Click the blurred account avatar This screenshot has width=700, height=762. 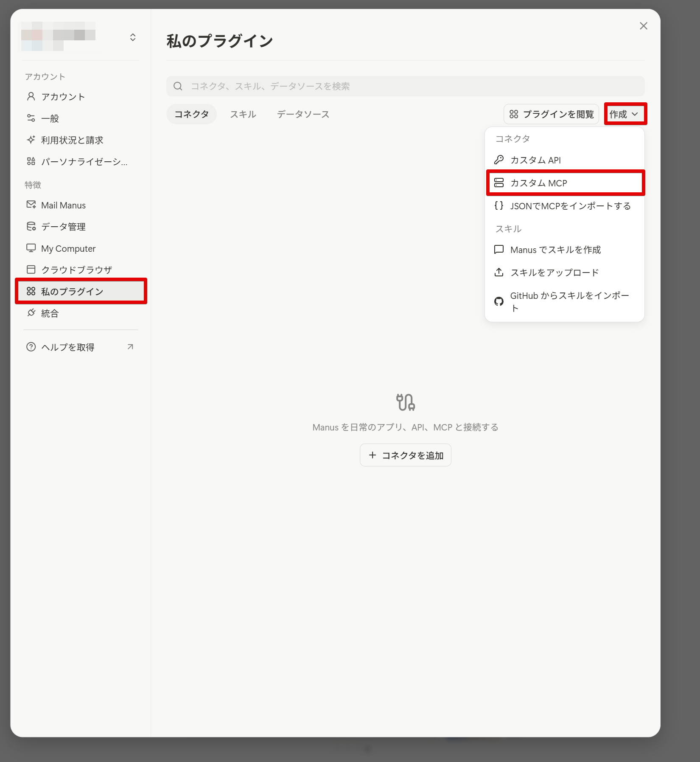click(58, 37)
